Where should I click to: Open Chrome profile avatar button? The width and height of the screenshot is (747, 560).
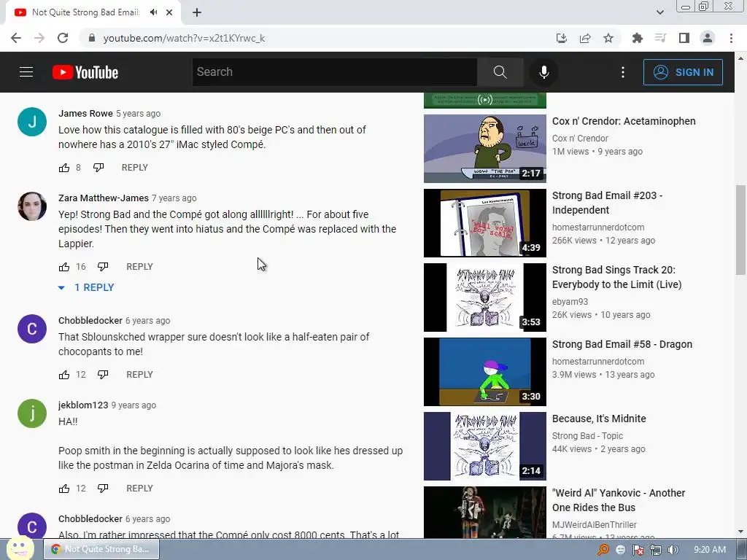[x=708, y=38]
